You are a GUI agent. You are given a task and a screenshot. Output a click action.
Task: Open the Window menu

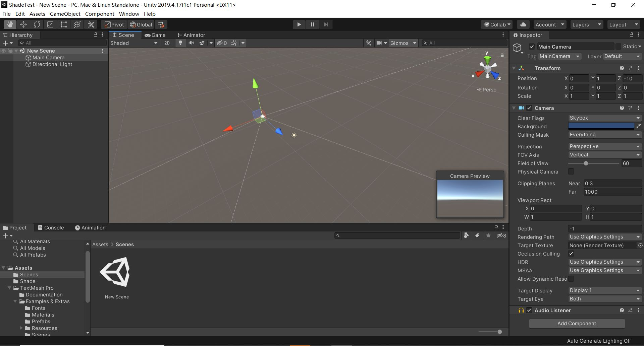(x=129, y=14)
